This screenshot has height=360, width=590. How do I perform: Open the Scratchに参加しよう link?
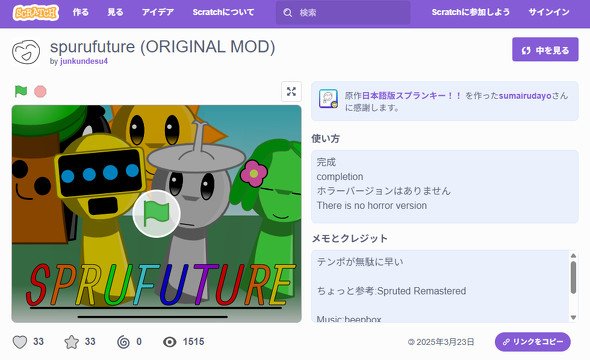(470, 12)
